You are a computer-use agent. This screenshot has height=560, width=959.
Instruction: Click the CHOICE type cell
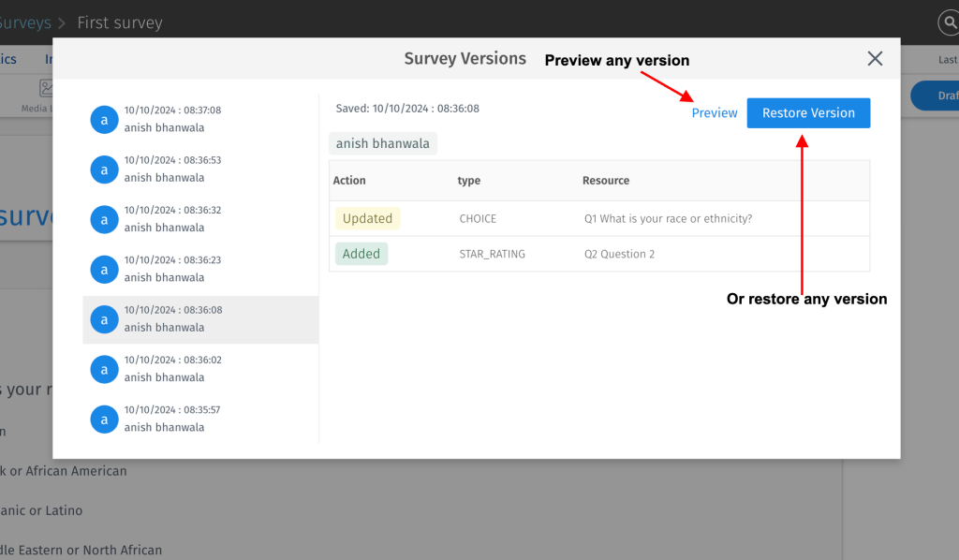(x=478, y=219)
